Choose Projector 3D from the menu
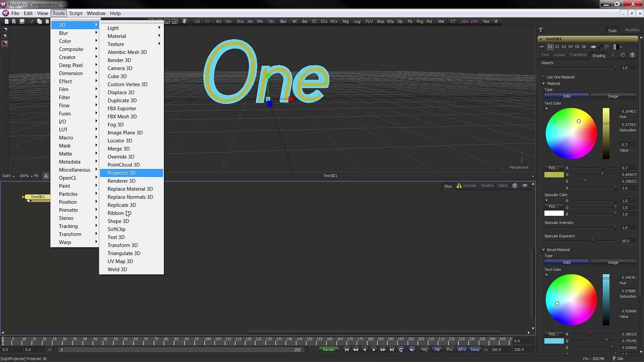 pos(131,173)
